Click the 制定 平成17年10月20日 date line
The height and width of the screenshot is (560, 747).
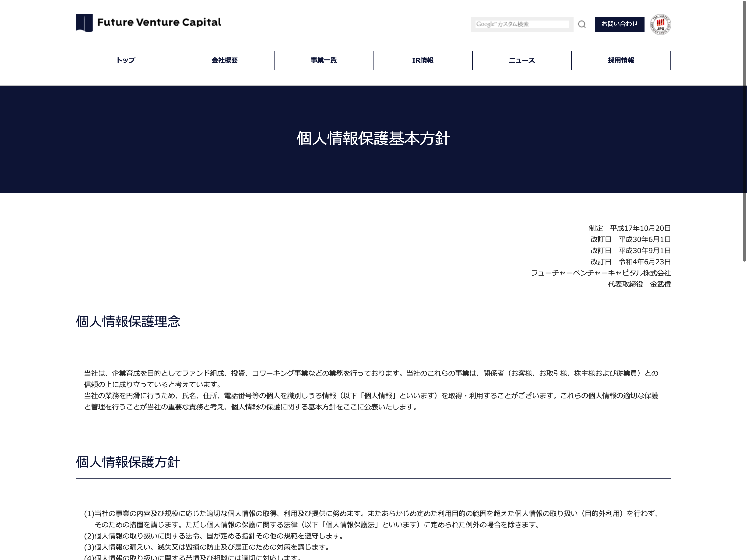(x=630, y=228)
